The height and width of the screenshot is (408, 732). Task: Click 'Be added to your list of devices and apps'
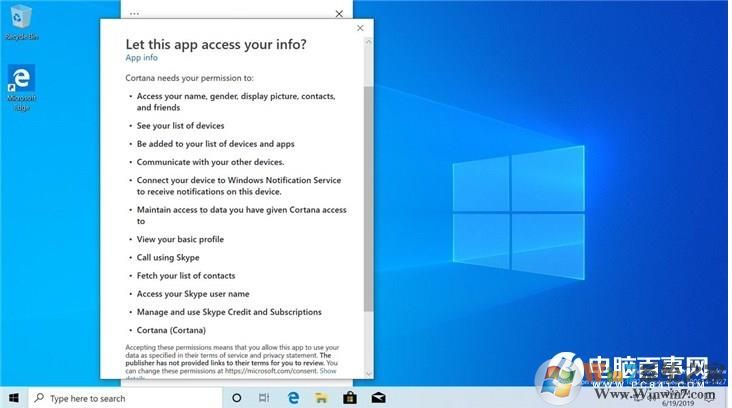215,144
